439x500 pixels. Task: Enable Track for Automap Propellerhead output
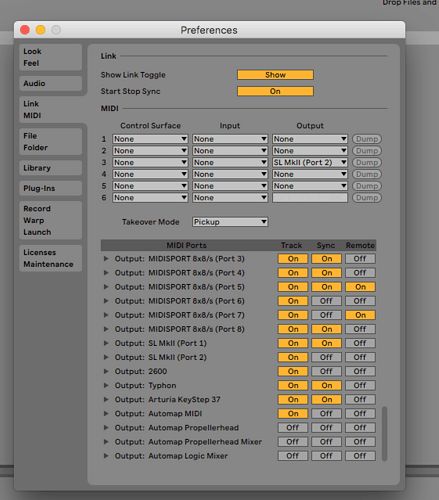(x=293, y=428)
